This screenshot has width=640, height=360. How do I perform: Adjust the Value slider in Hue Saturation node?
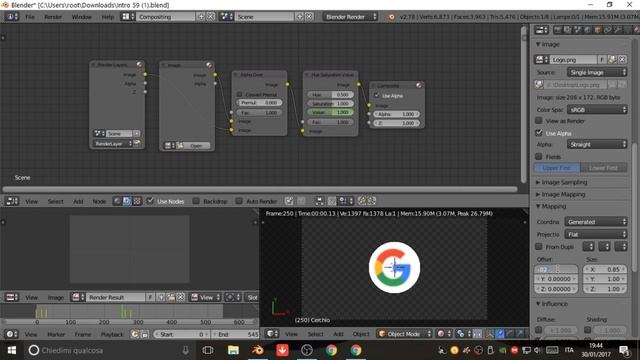point(331,112)
